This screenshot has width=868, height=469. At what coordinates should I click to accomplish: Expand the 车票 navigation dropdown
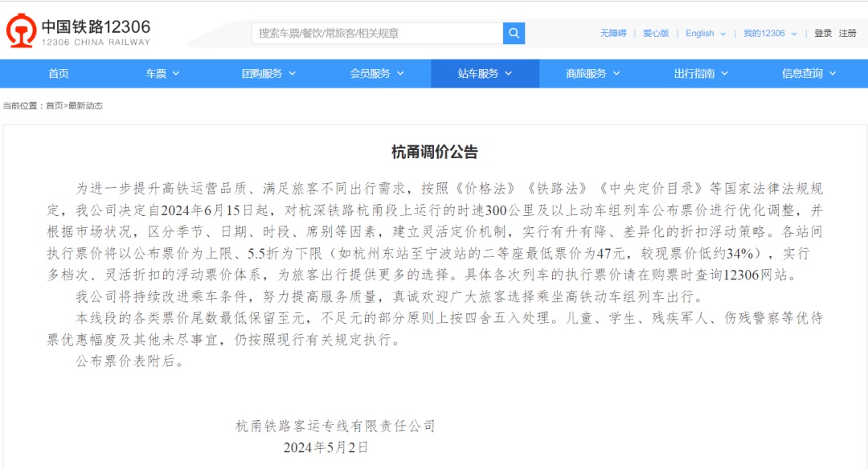point(162,72)
